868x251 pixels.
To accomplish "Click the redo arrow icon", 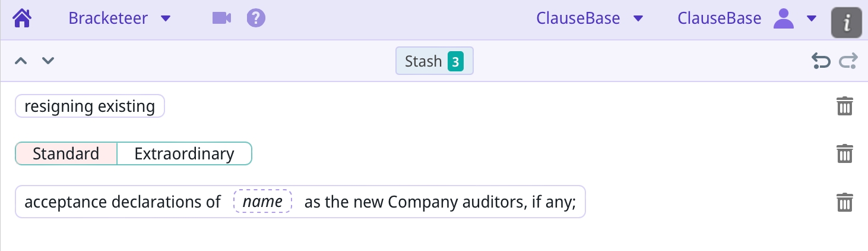I will point(848,61).
